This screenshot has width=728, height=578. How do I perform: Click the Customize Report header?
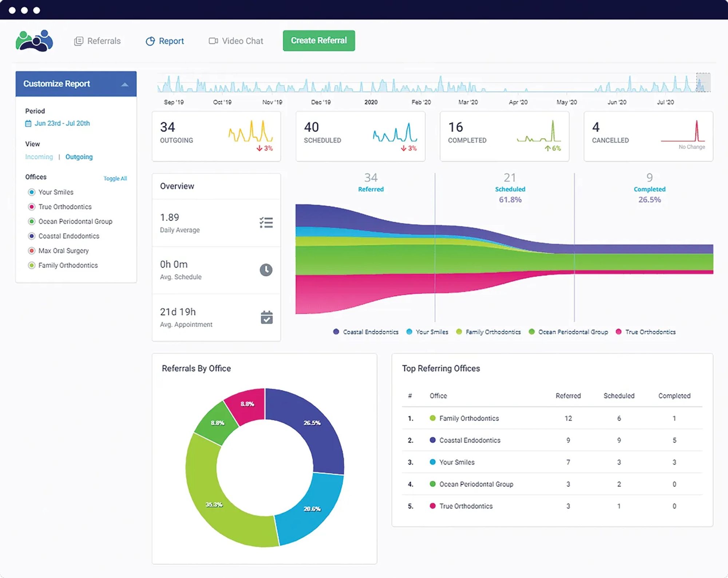(x=57, y=84)
